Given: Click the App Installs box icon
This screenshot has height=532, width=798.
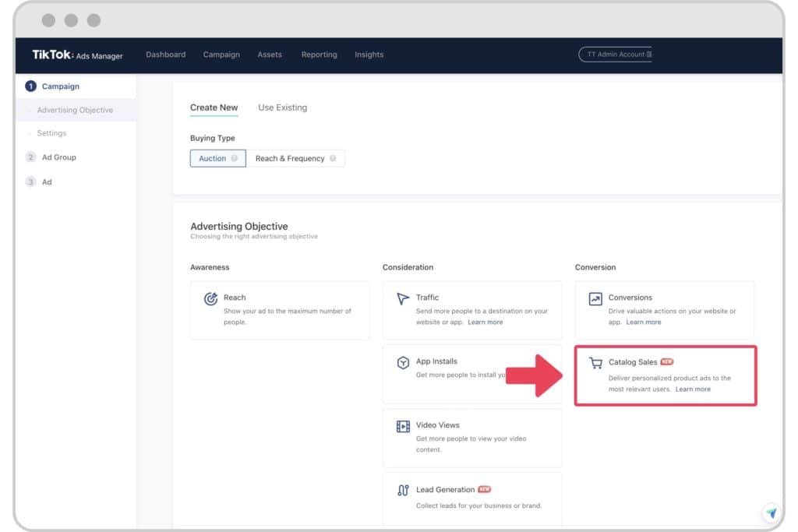Looking at the screenshot, I should tap(403, 363).
